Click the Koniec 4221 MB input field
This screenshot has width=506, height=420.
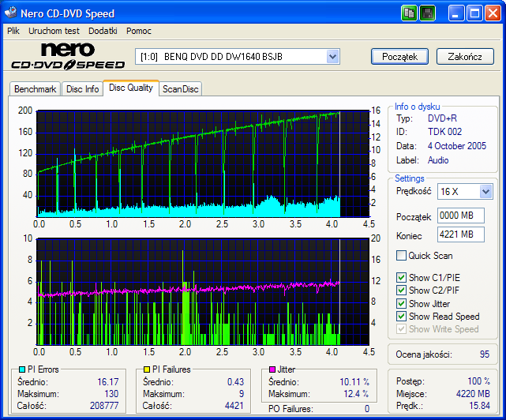[x=461, y=234]
